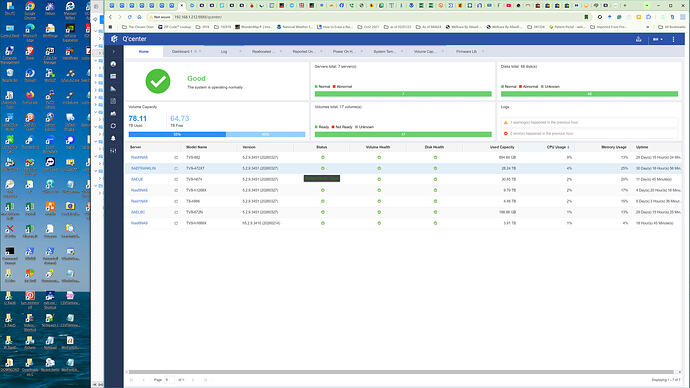690x388 pixels.
Task: Open the settings sliders sidebar icon
Action: (x=114, y=150)
